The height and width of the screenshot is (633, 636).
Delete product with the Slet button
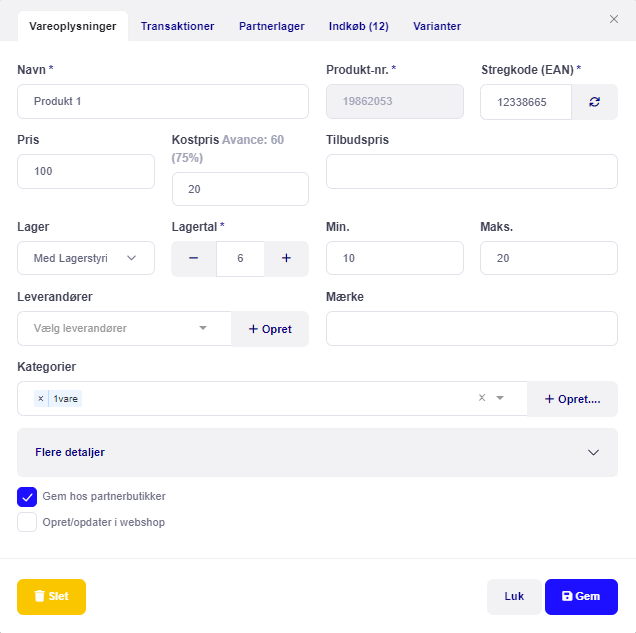(52, 597)
